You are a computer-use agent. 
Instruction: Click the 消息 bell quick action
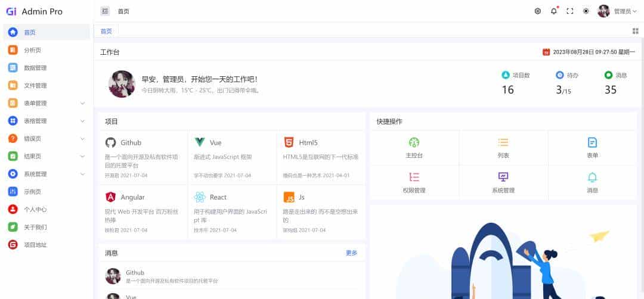(592, 183)
